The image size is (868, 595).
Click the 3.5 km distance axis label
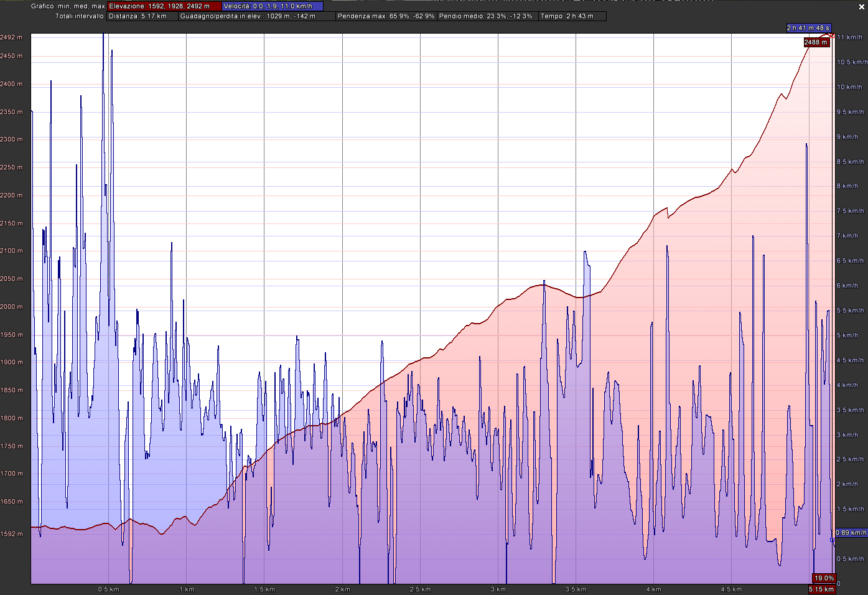576,589
